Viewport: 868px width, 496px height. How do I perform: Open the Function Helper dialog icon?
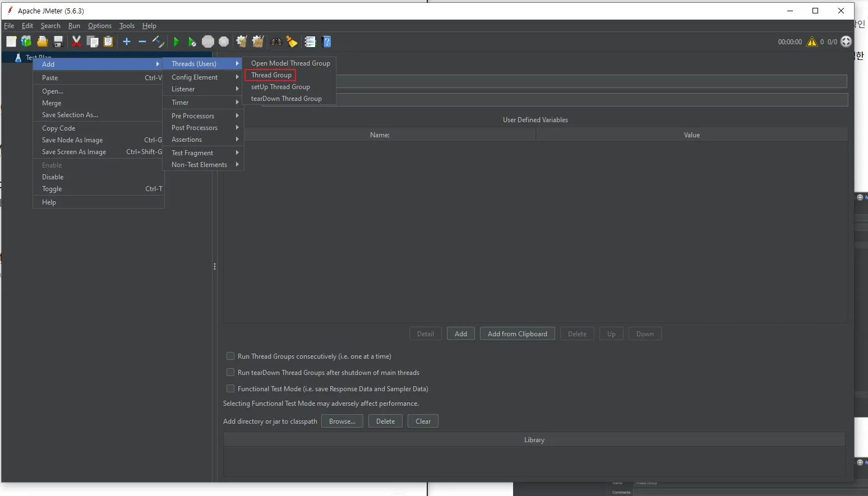click(x=310, y=41)
